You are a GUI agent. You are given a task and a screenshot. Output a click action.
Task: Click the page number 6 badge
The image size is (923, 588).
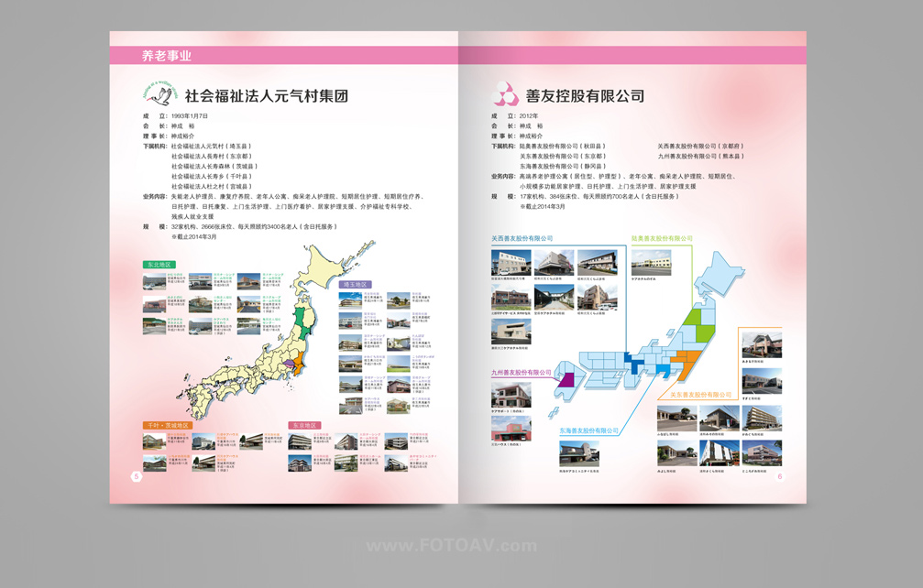point(780,476)
